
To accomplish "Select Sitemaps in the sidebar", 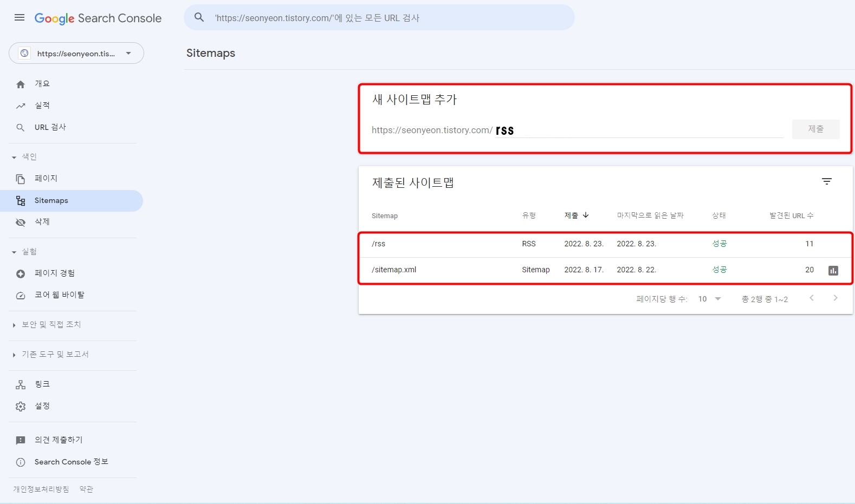I will pyautogui.click(x=72, y=200).
